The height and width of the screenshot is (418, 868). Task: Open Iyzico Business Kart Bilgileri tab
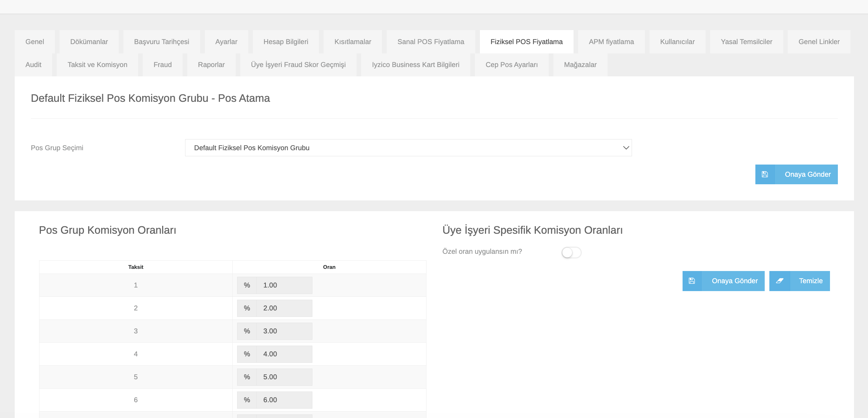tap(415, 65)
